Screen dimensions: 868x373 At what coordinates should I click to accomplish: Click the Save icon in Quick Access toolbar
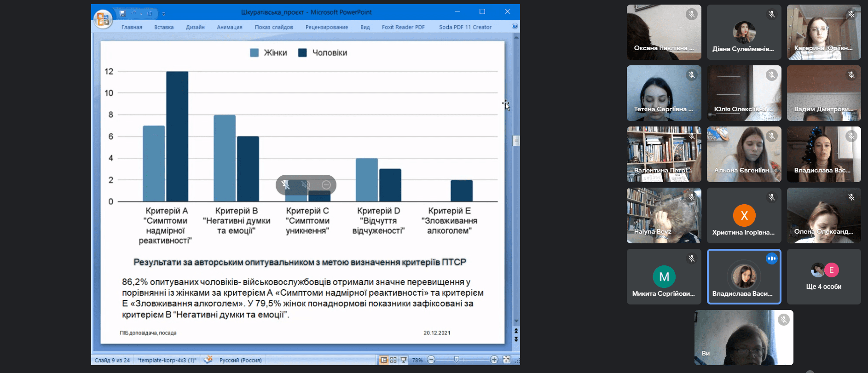pos(122,13)
